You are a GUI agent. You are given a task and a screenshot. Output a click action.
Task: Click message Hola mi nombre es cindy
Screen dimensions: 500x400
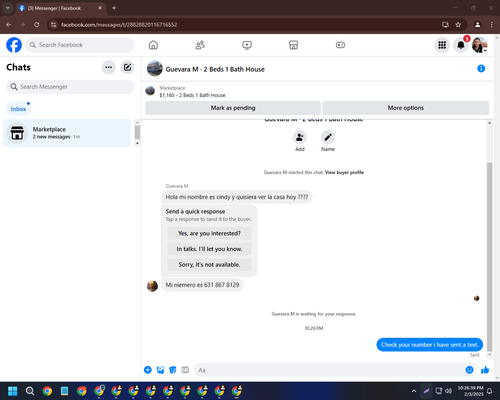click(x=237, y=197)
